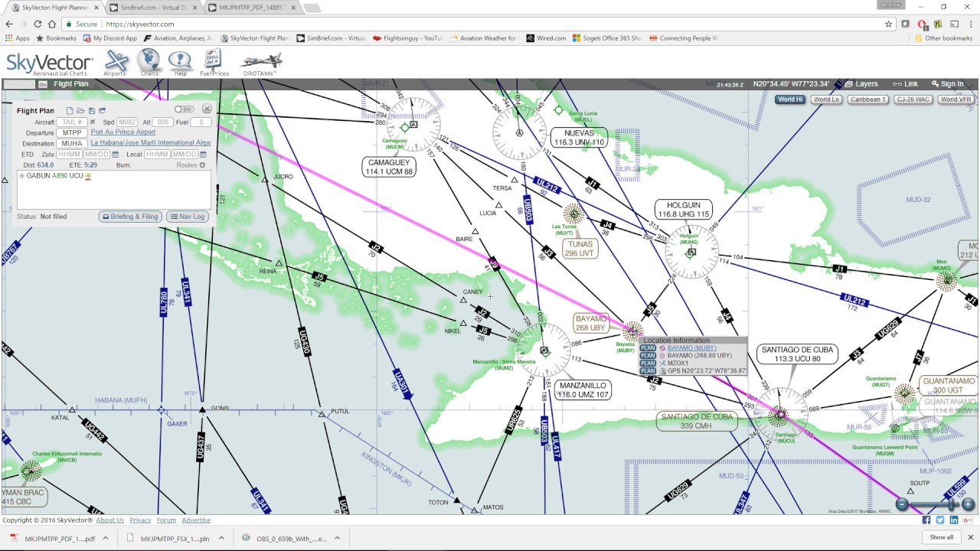Reload the page in Chrome
Viewport: 980px width, 551px height.
[37, 24]
